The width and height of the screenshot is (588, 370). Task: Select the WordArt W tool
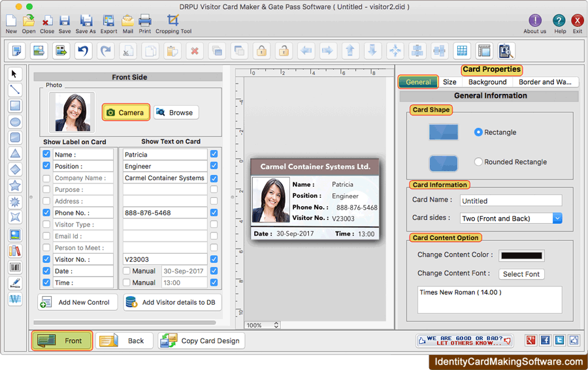(x=14, y=299)
